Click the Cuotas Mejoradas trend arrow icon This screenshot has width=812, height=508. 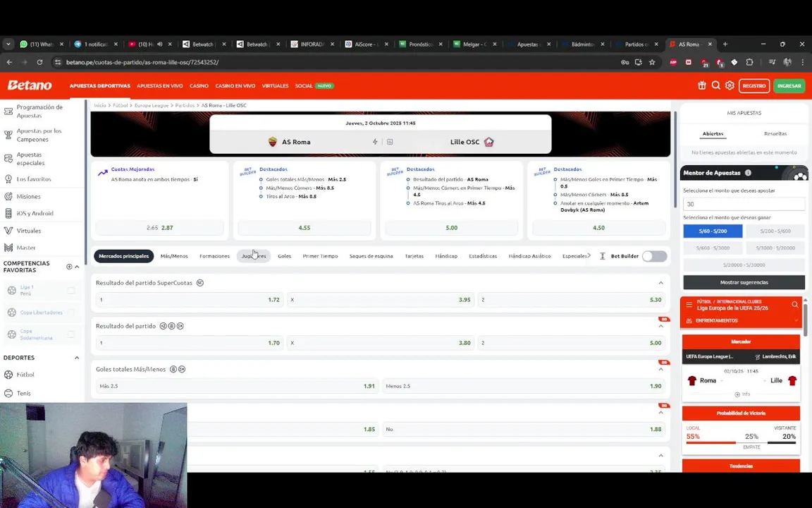(x=102, y=173)
